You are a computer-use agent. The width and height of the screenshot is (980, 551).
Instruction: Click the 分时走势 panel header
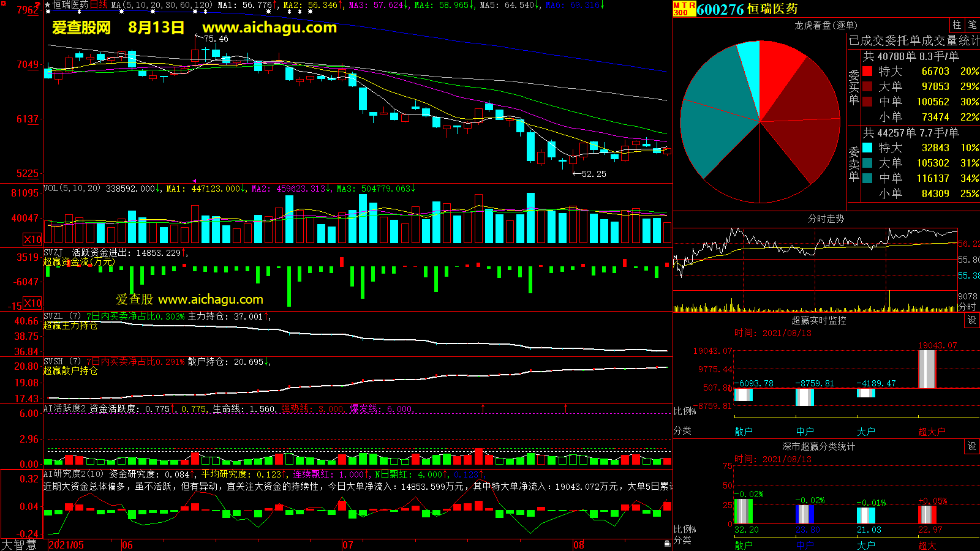point(826,219)
